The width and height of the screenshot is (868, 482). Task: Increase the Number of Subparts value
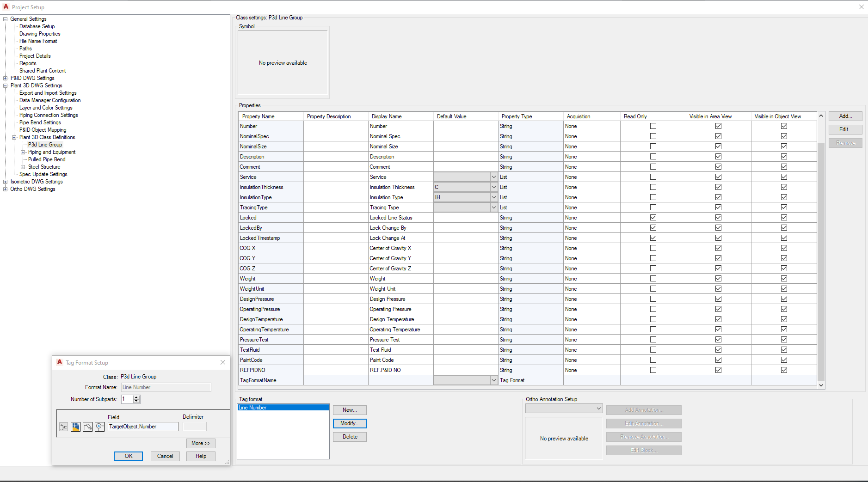pos(136,397)
